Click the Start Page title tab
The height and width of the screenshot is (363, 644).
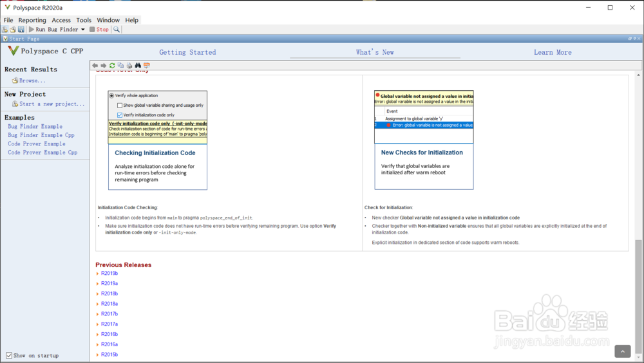(x=21, y=39)
